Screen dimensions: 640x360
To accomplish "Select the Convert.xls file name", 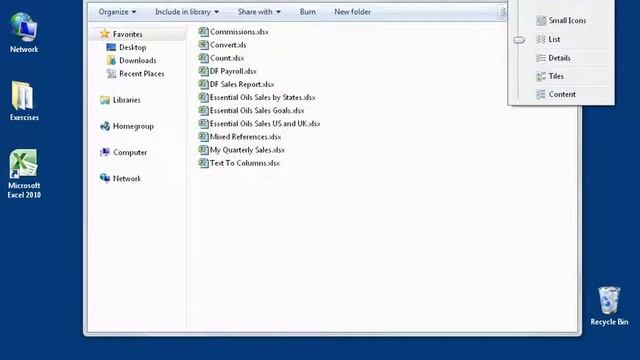I will click(x=228, y=45).
